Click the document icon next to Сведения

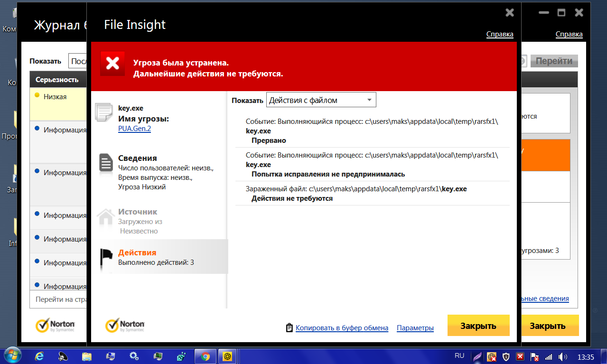(x=105, y=162)
